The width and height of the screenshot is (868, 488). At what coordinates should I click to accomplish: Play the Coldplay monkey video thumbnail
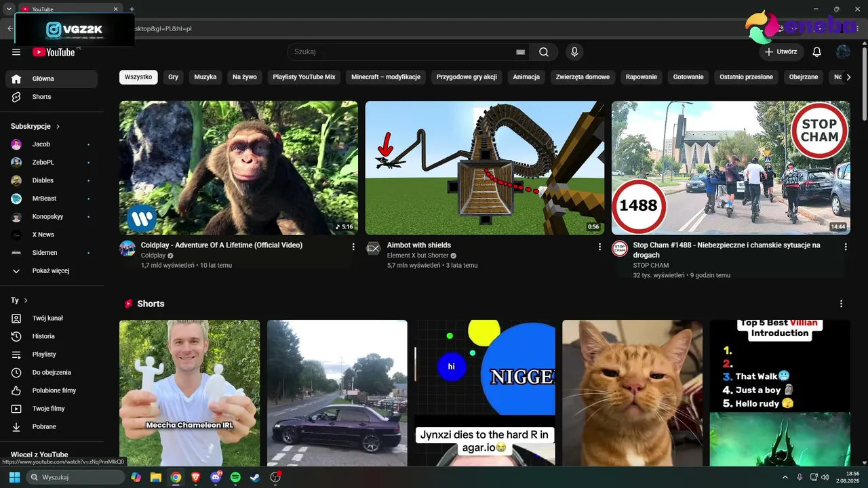coord(239,168)
